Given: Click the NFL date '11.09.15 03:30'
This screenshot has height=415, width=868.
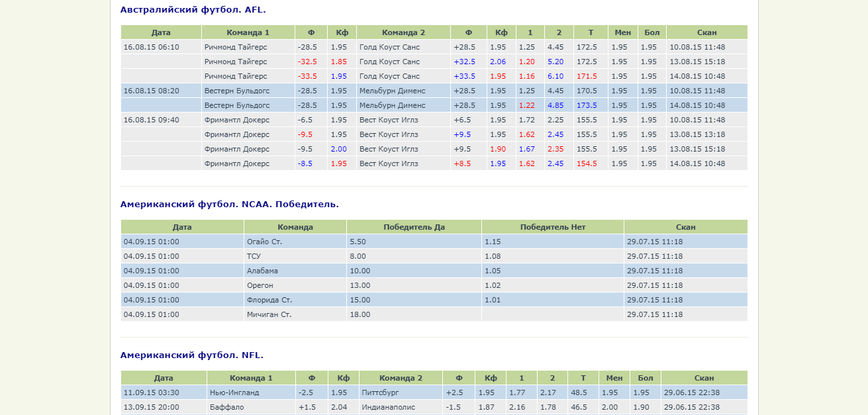Looking at the screenshot, I should tap(151, 392).
